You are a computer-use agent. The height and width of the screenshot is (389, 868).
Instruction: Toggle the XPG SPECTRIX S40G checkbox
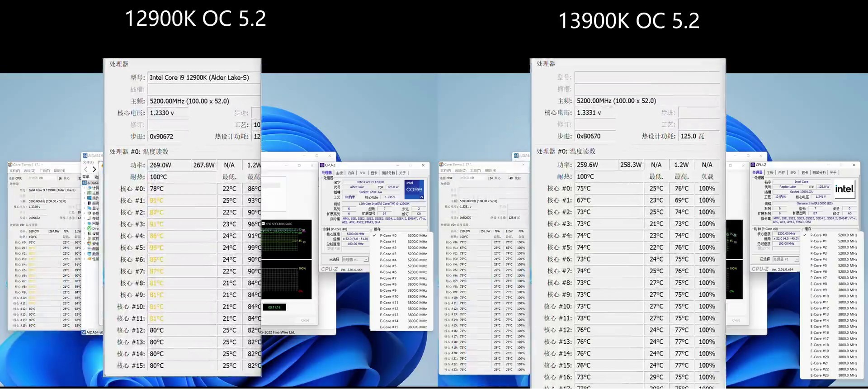coord(264,223)
